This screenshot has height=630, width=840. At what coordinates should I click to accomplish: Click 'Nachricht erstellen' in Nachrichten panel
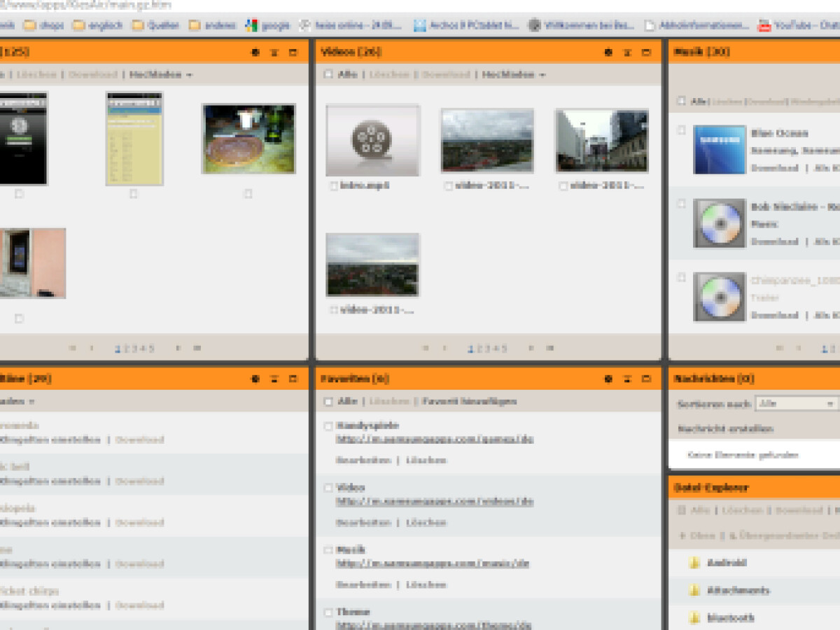point(725,429)
